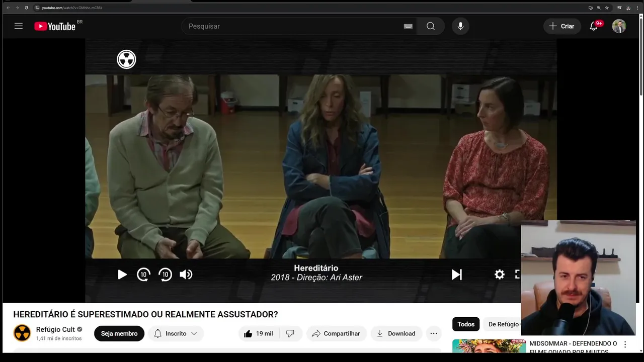Open browser zoom magnifier in address bar

click(599, 8)
